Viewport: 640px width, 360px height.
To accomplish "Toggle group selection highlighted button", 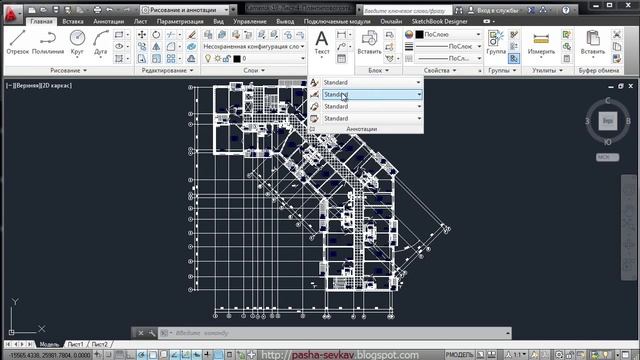I will pos(514,59).
